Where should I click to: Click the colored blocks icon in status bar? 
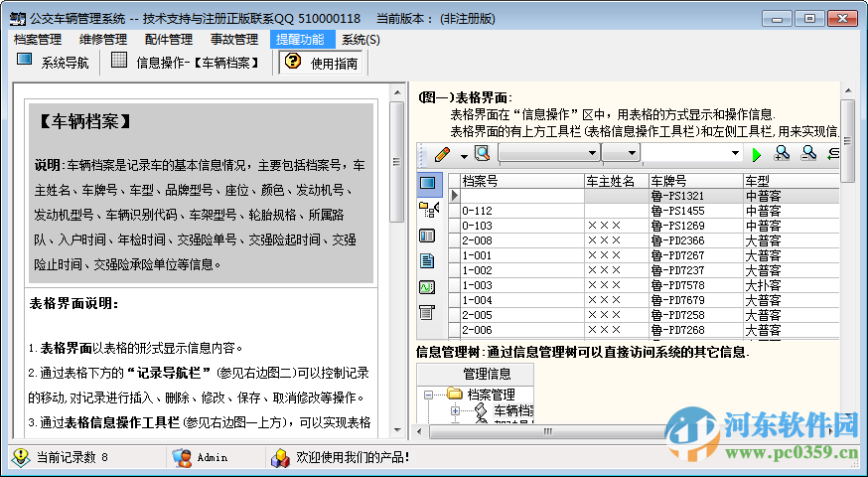coord(281,457)
